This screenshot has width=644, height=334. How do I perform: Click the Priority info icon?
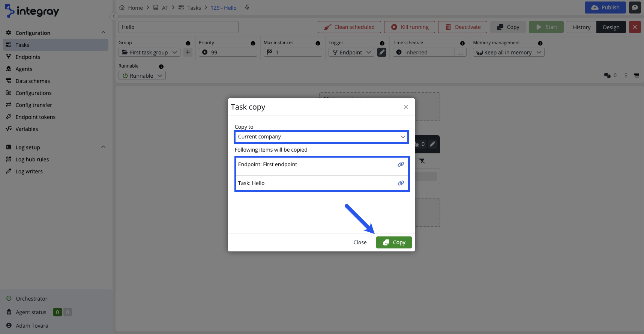pos(253,43)
